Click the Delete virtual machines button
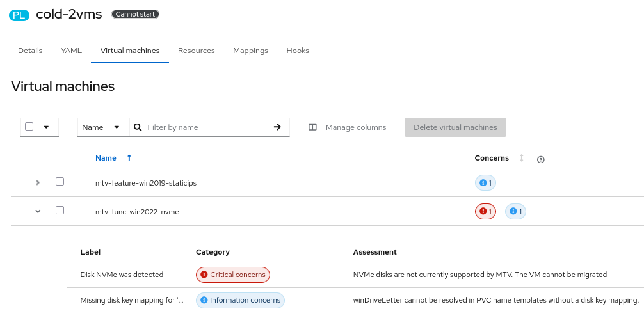This screenshot has height=311, width=644. click(455, 127)
